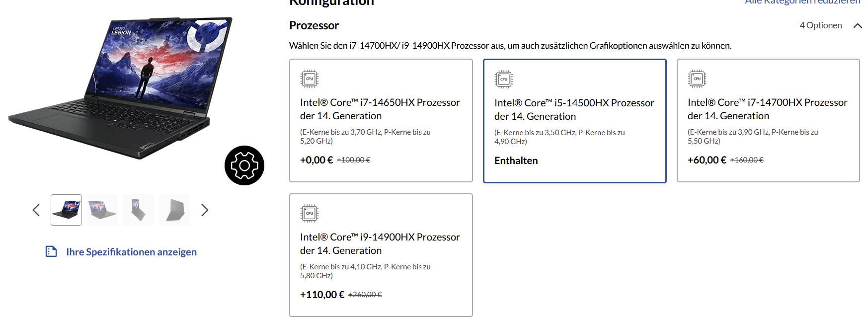Click the CPU icon on i7-14650HX card
Viewport: 868px width, 321px height.
309,79
